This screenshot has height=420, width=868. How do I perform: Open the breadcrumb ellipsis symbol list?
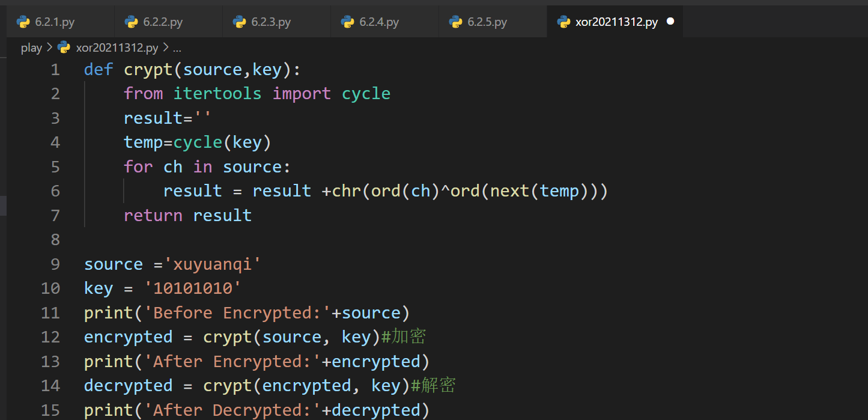pos(177,48)
